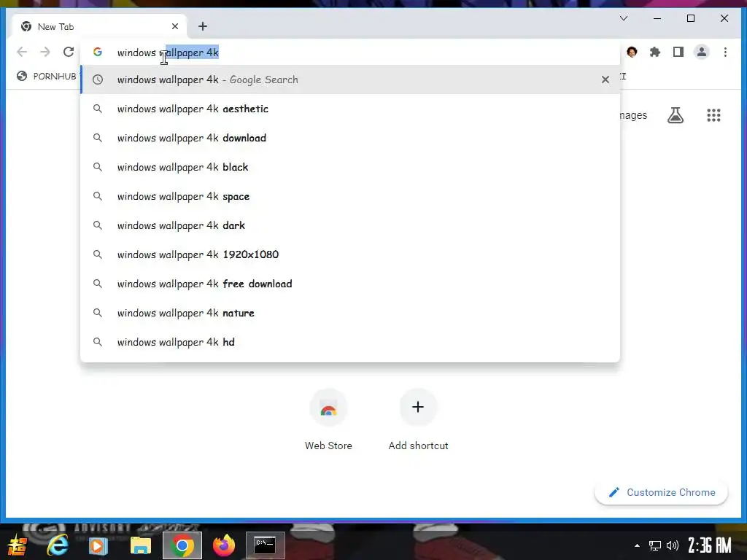Viewport: 747px width, 560px height.
Task: Reload the page with the refresh icon
Action: (69, 52)
